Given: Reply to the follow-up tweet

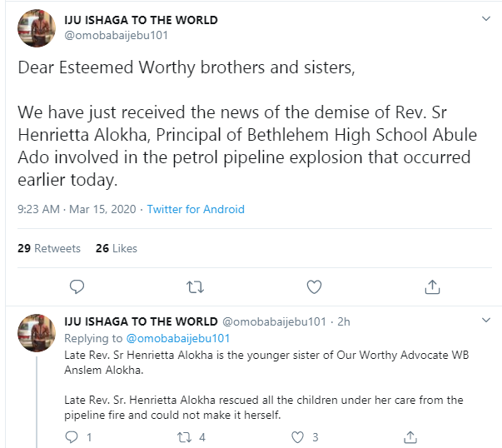Looking at the screenshot, I should 72,436.
